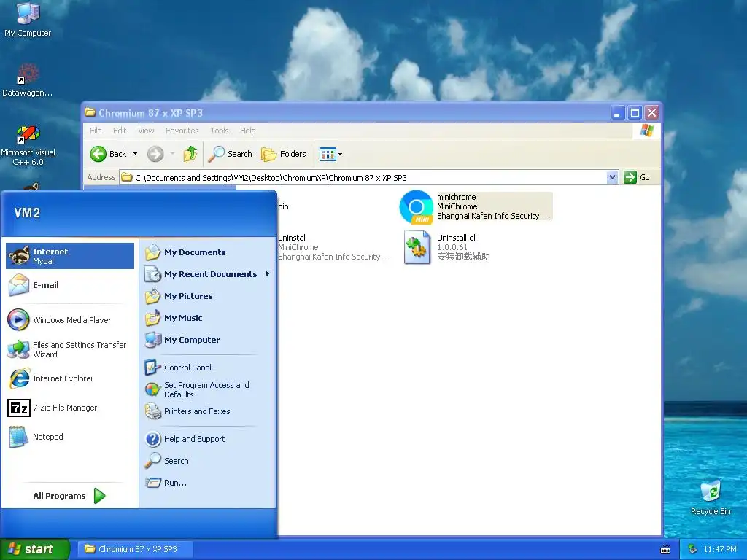Open the Run dialog

[x=207, y=483]
